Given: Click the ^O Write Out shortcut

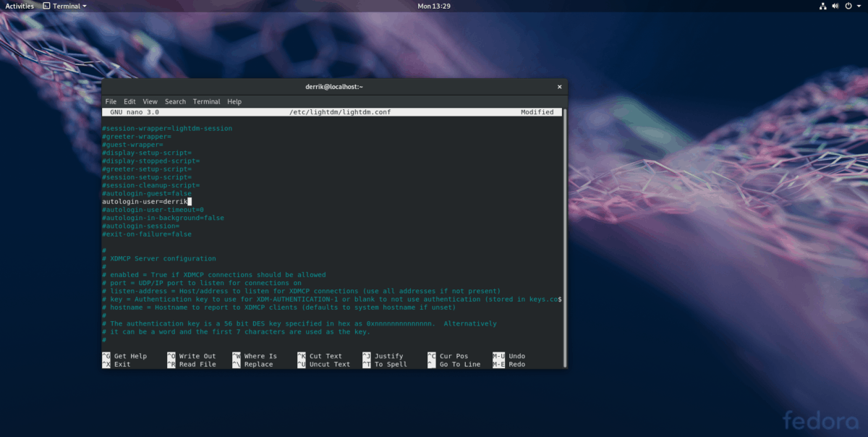Looking at the screenshot, I should tap(192, 356).
